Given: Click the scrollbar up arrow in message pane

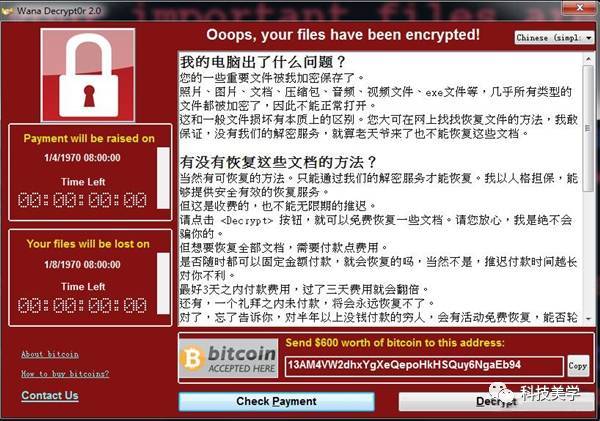Looking at the screenshot, I should (588, 59).
